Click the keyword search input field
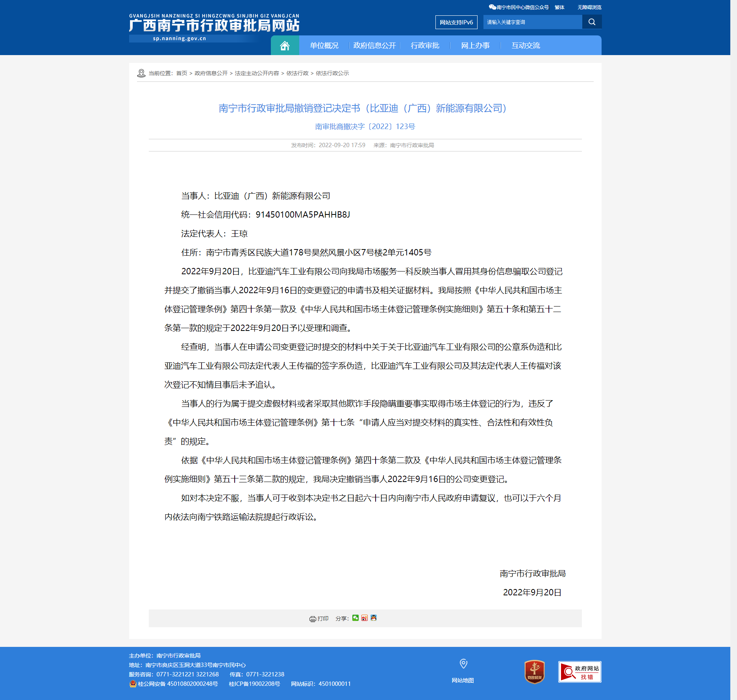 coord(533,22)
